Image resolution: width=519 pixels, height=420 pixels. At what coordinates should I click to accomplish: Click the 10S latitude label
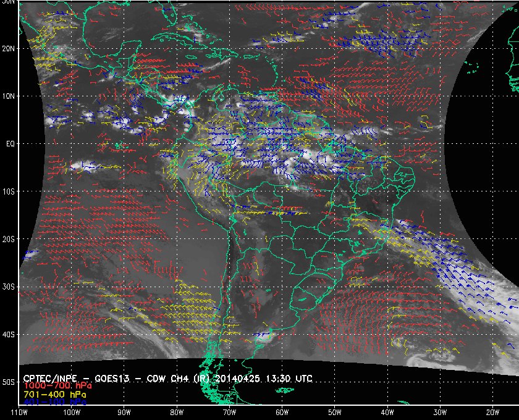[8, 191]
